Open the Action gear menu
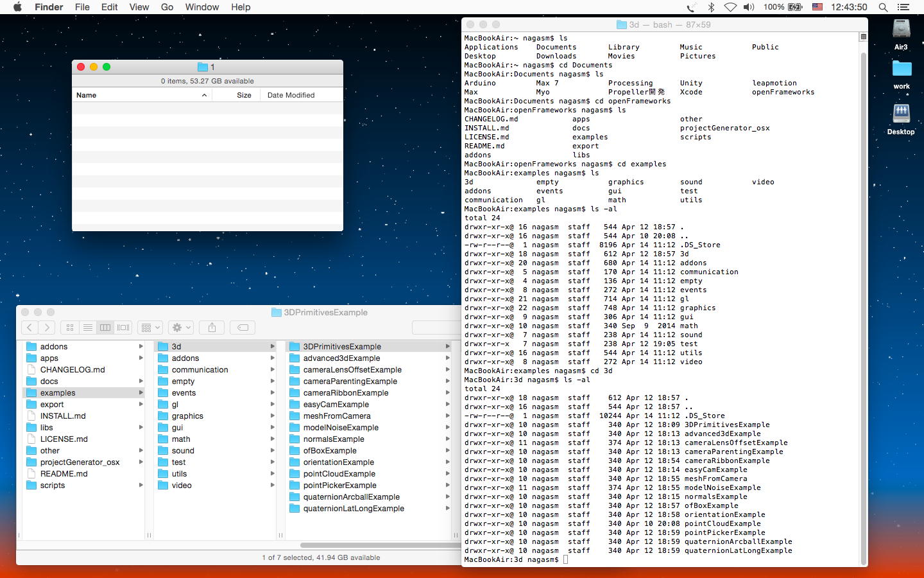The width and height of the screenshot is (924, 578). pyautogui.click(x=180, y=328)
